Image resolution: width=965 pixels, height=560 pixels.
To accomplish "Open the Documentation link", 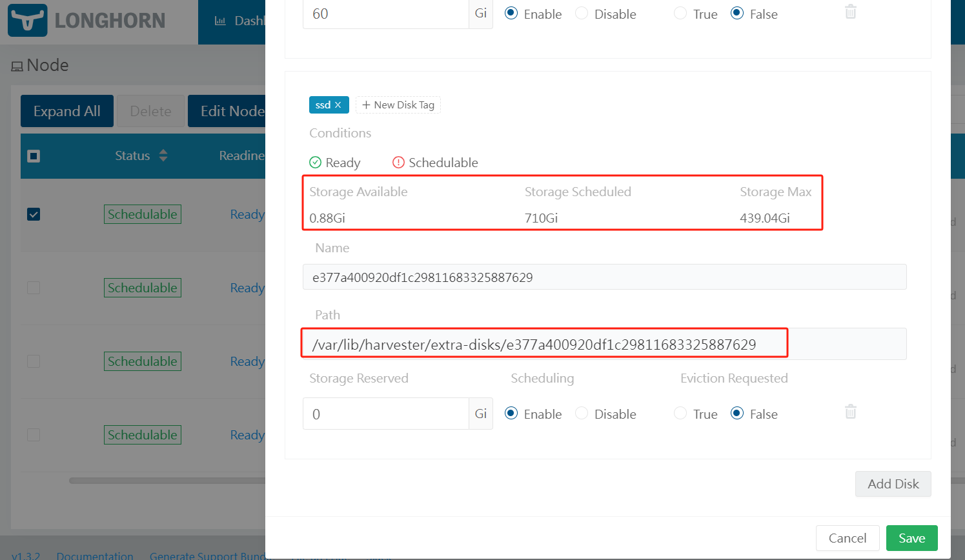I will point(95,555).
